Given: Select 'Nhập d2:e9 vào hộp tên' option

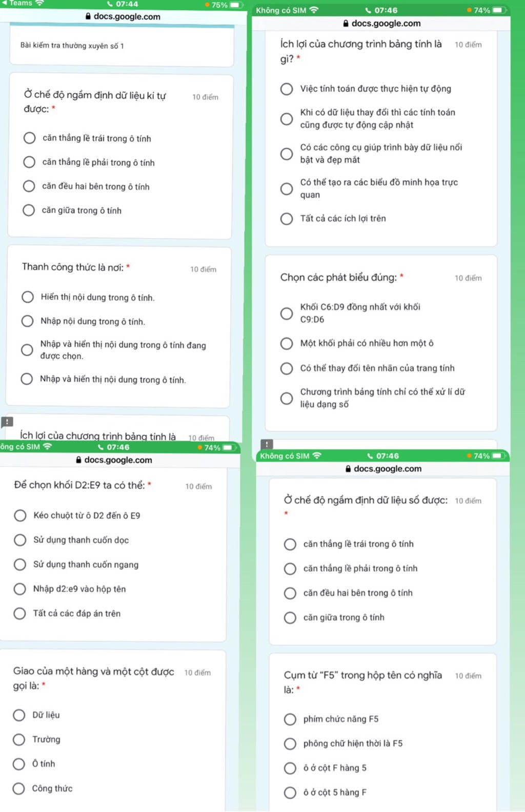Looking at the screenshot, I should point(20,589).
